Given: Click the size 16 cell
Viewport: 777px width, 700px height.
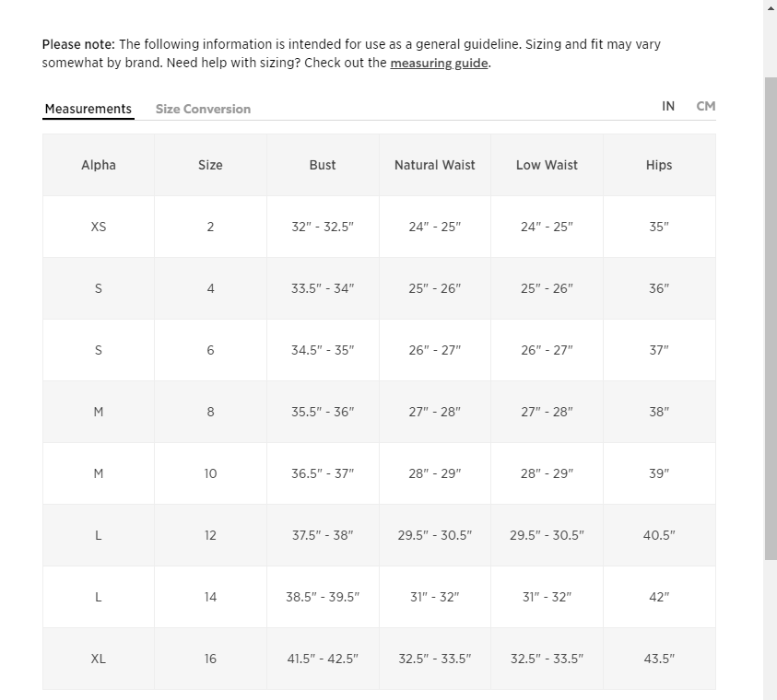Looking at the screenshot, I should [x=210, y=659].
